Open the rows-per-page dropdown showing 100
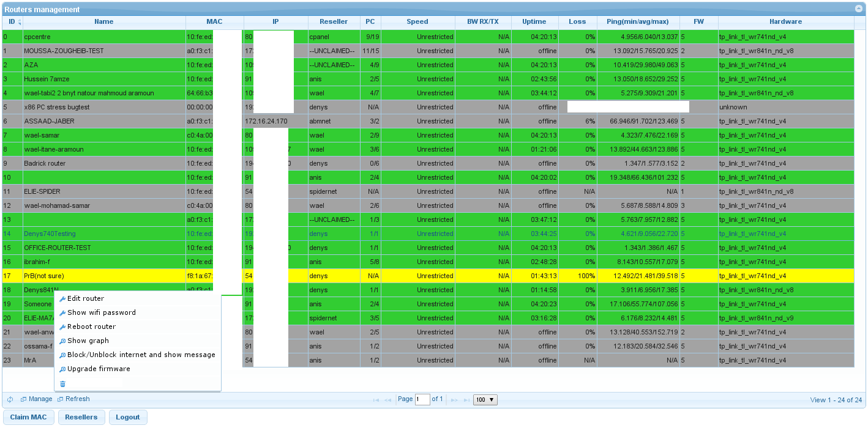This screenshot has height=428, width=868. point(485,400)
